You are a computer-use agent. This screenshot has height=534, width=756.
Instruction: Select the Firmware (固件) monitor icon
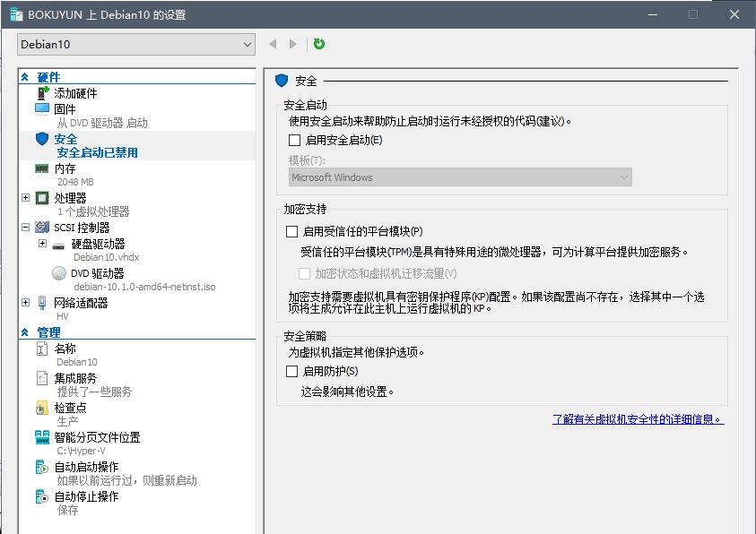tap(42, 108)
